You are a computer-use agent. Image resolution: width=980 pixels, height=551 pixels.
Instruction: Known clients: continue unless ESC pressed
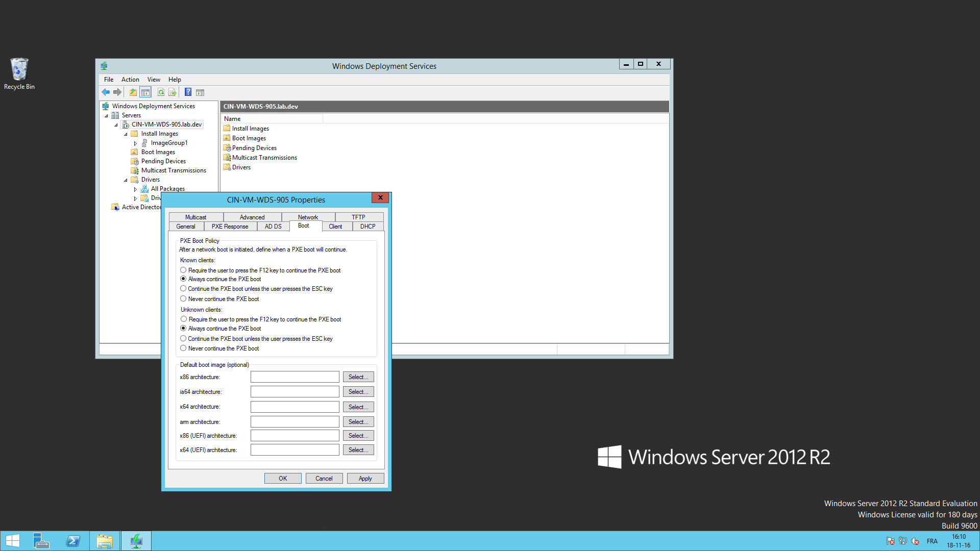[x=183, y=289]
